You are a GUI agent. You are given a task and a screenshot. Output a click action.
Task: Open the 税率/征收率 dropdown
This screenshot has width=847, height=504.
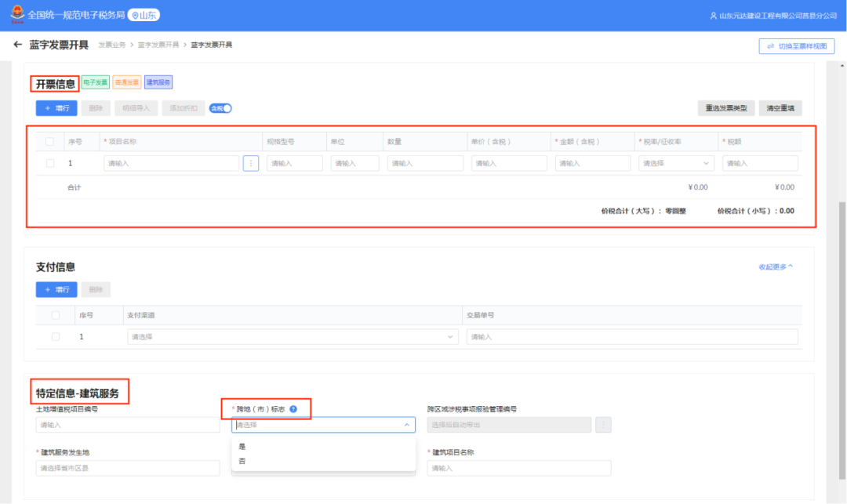676,163
